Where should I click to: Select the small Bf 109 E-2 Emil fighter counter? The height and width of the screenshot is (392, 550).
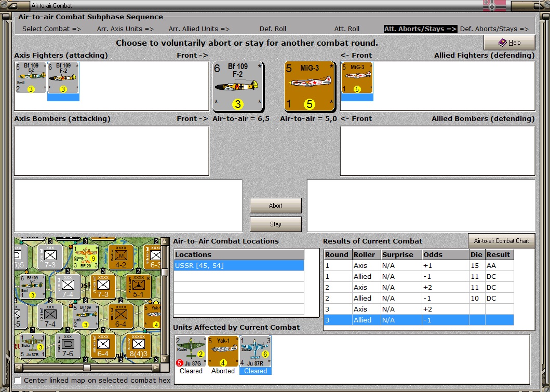tap(31, 77)
